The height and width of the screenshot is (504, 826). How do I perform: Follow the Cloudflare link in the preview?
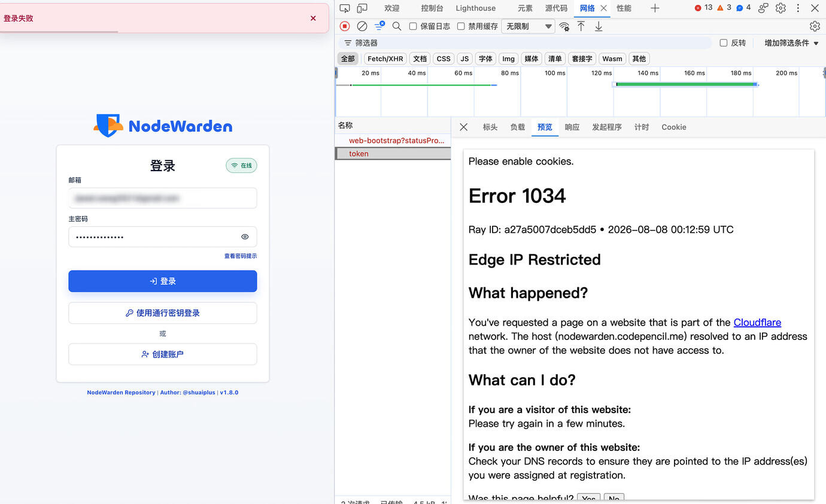pos(757,323)
